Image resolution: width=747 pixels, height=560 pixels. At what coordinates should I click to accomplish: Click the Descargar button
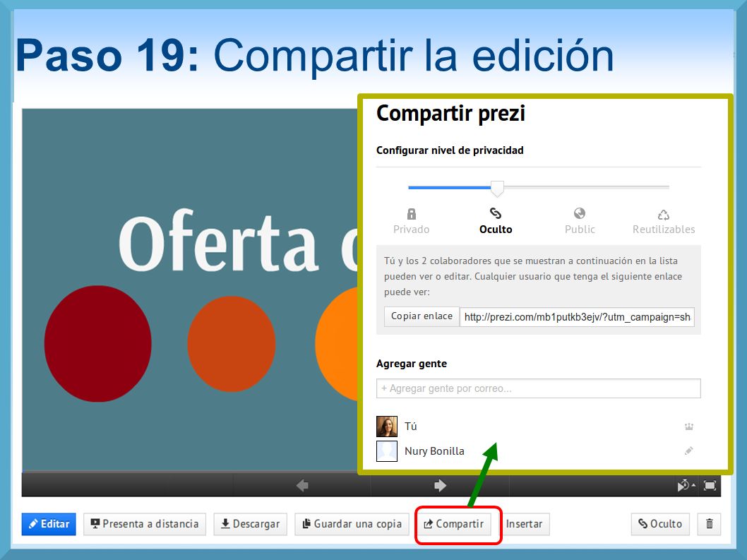pyautogui.click(x=250, y=524)
